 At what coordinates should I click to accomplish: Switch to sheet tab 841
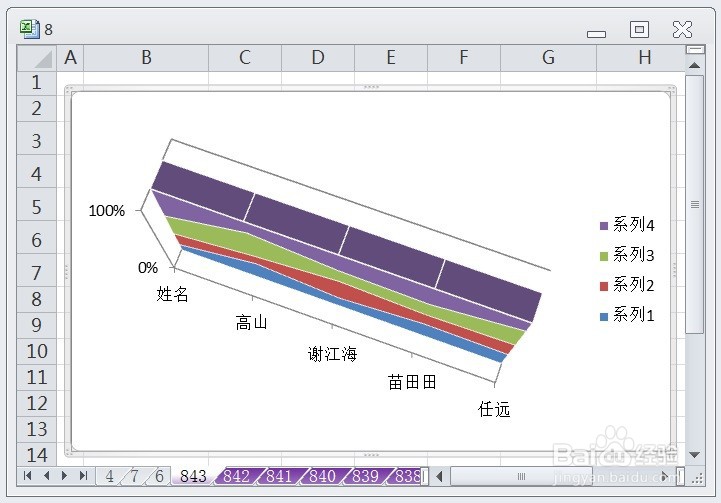279,476
